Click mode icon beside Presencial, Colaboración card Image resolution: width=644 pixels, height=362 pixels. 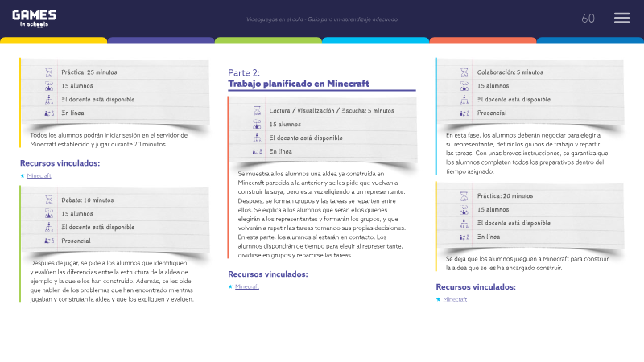(x=464, y=113)
